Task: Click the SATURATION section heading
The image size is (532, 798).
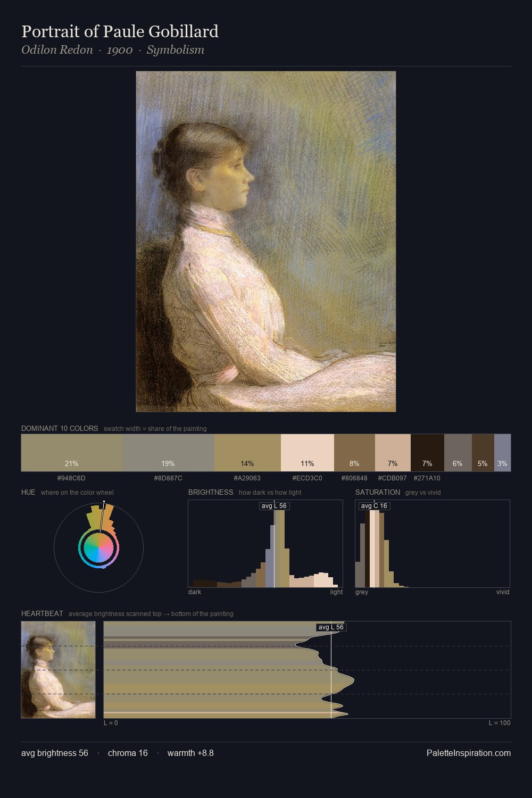Action: 378,492
